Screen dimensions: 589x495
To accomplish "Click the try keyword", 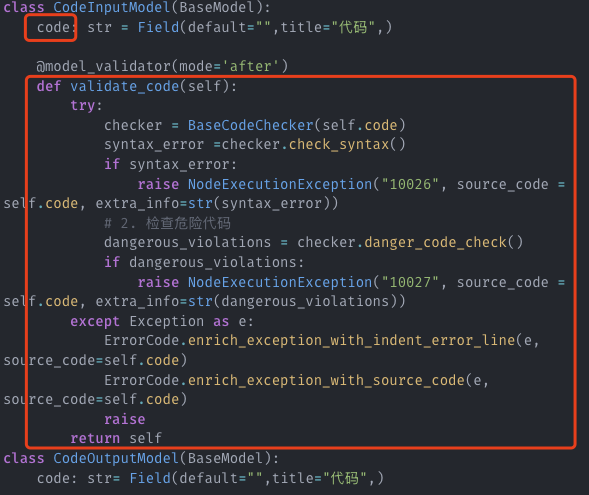I will point(83,106).
